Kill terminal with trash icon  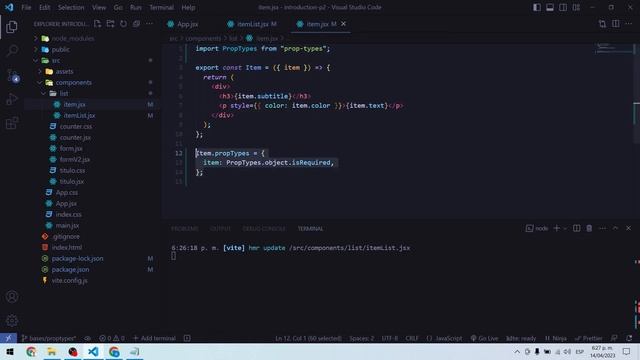click(589, 229)
